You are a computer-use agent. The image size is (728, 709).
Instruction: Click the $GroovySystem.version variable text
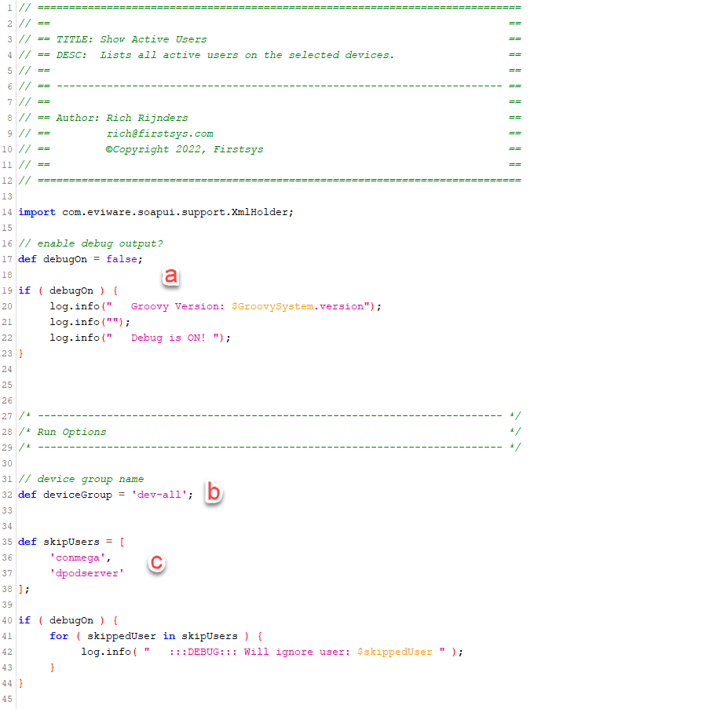point(298,306)
